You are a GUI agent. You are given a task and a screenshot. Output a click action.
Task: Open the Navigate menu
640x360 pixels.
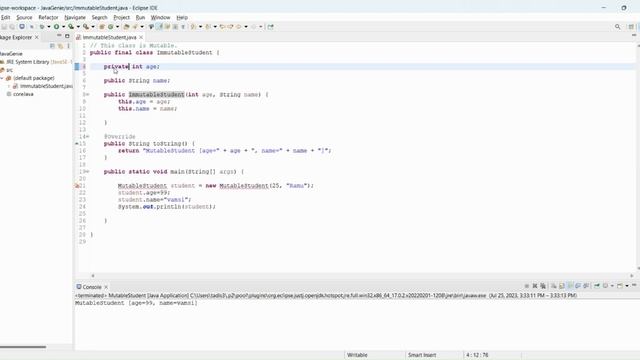coord(75,18)
